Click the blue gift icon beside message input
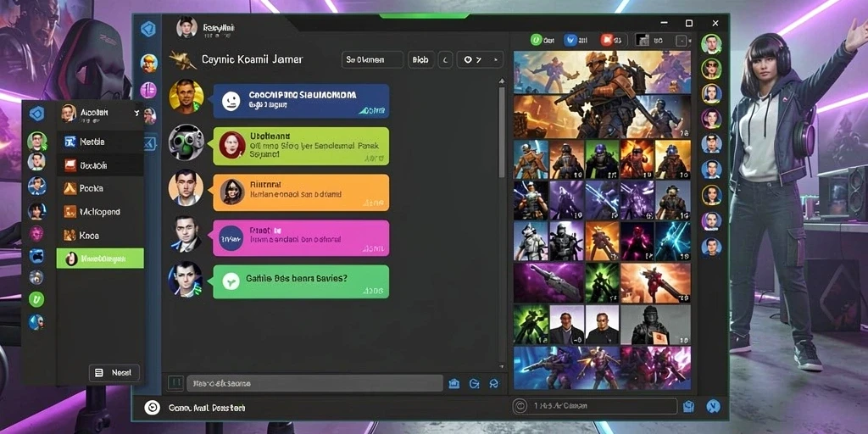The width and height of the screenshot is (868, 434). tap(454, 383)
